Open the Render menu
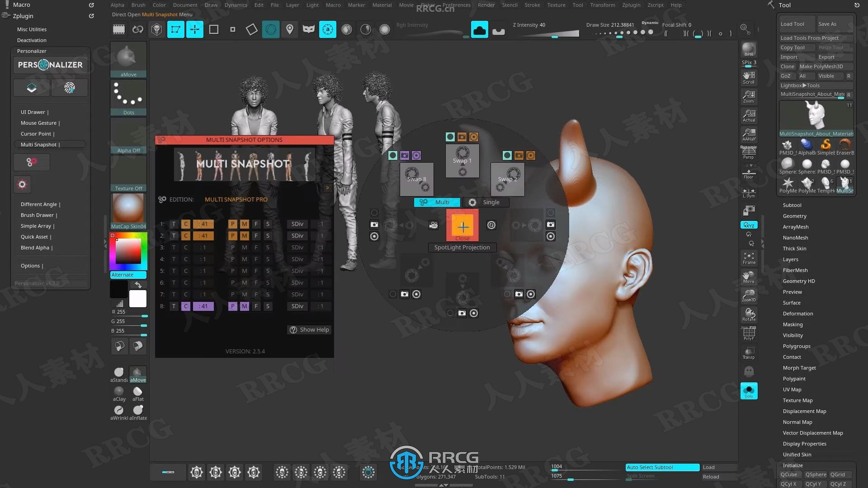This screenshot has width=868, height=488. pos(486,5)
